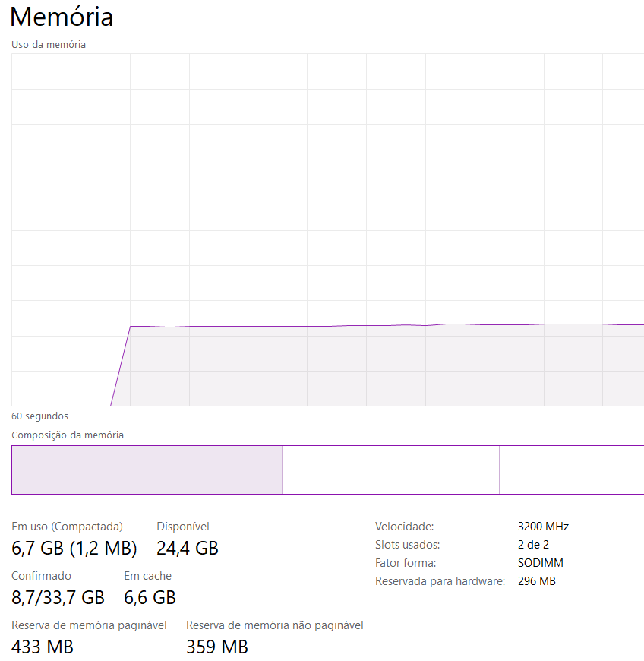Click the 'Composição da memória' label
The width and height of the screenshot is (644, 661).
click(68, 435)
